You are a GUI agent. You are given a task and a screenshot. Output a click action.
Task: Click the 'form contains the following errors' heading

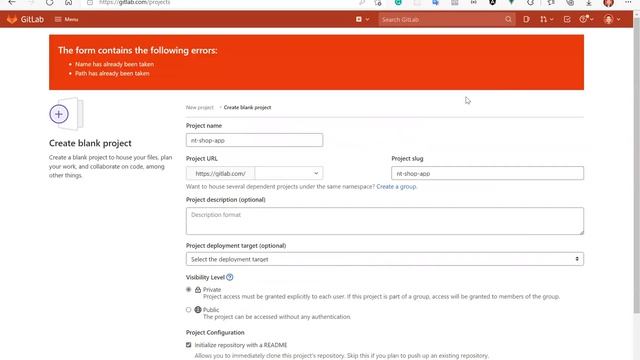click(x=138, y=51)
